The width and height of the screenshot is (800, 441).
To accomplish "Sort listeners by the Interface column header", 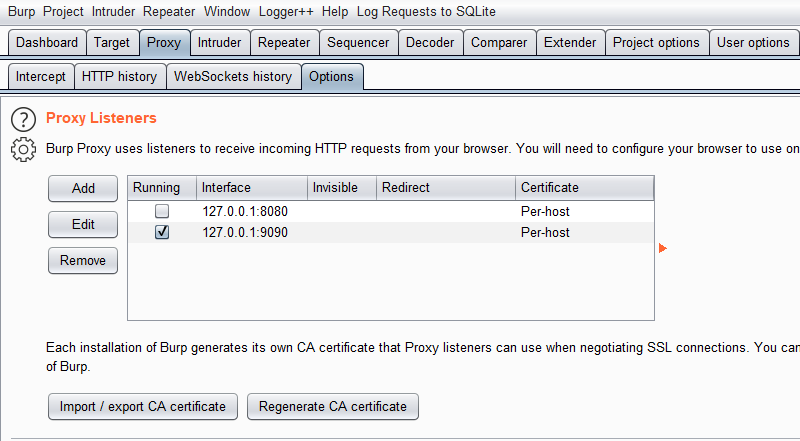I will tap(252, 187).
